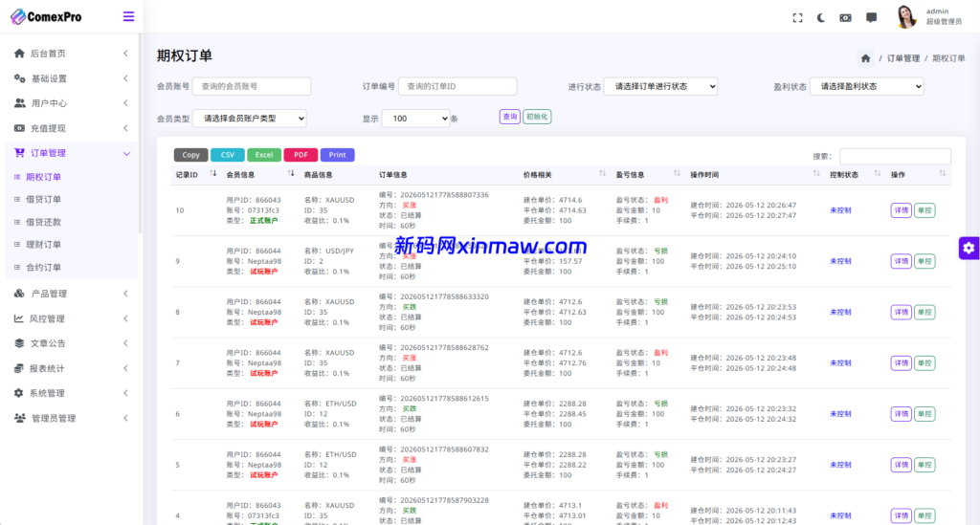Sort by 操作 column arrows
Viewport: 980px width, 525px height.
942,173
